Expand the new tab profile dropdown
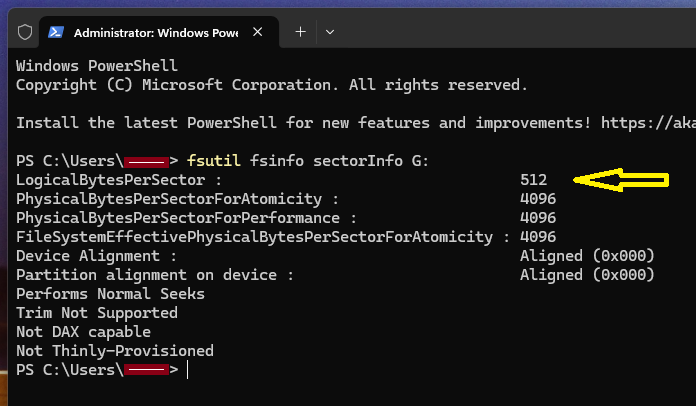Viewport: 696px width, 406px height. 330,32
